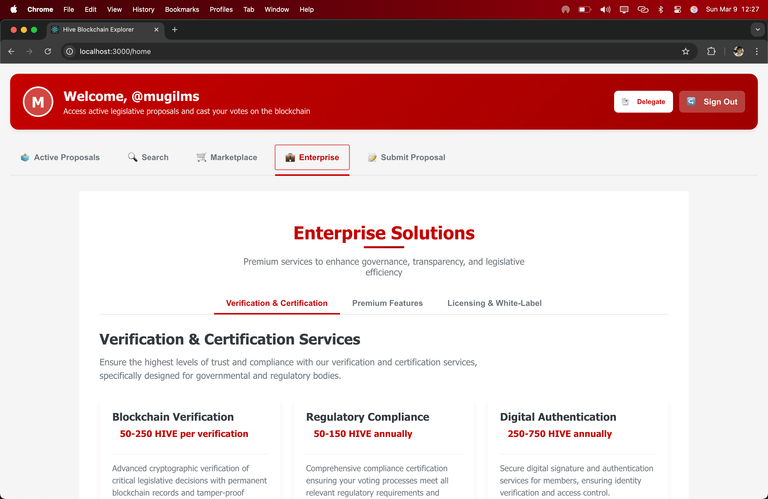Click the date and time Sun Mar 9

[733, 9]
